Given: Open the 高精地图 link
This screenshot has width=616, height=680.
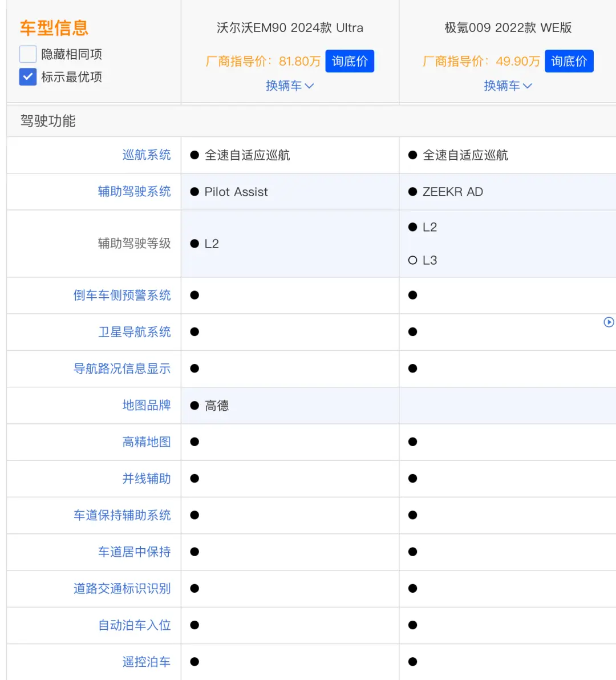Looking at the screenshot, I should pos(147,442).
